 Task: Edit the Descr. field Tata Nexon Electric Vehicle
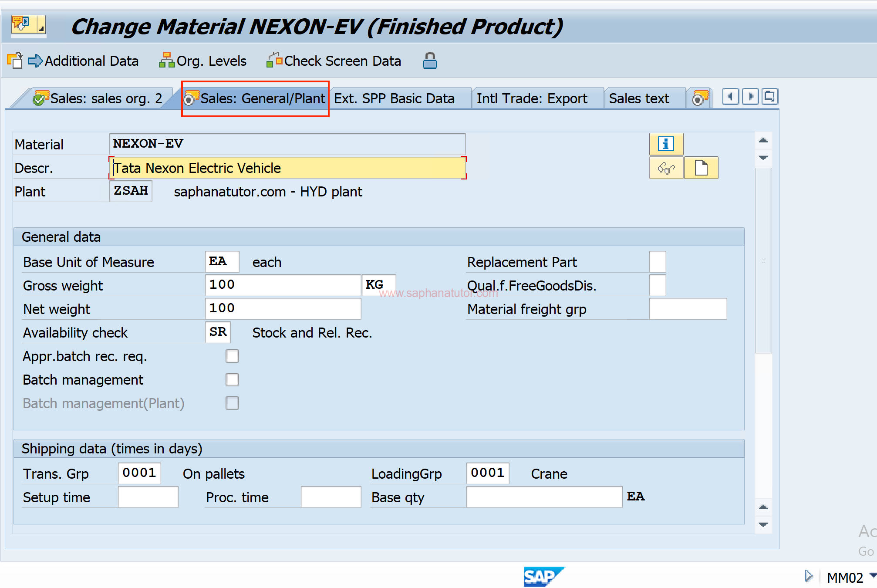(x=287, y=168)
